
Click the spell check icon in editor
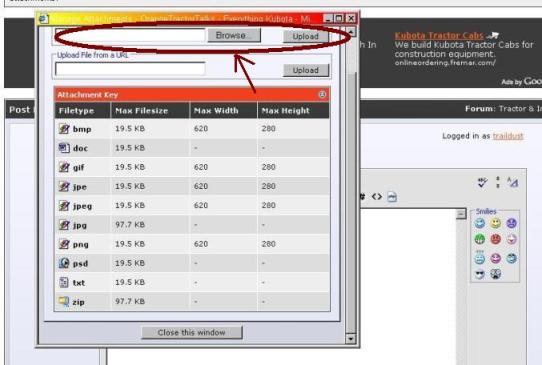[x=483, y=182]
